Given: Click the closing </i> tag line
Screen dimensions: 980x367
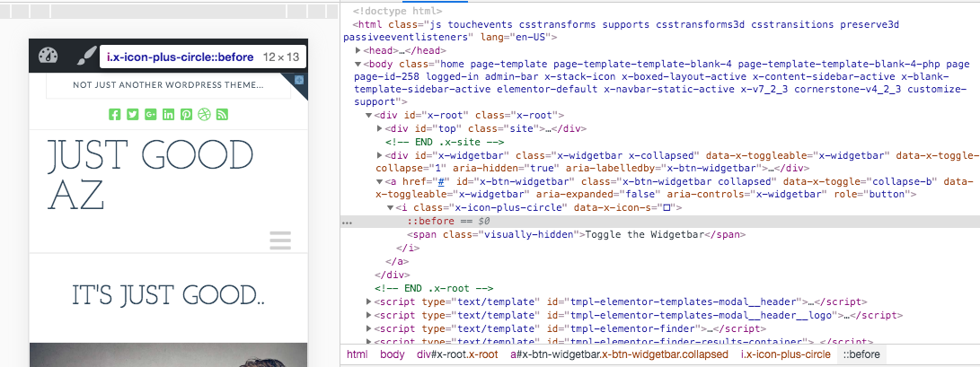Looking at the screenshot, I should point(408,248).
